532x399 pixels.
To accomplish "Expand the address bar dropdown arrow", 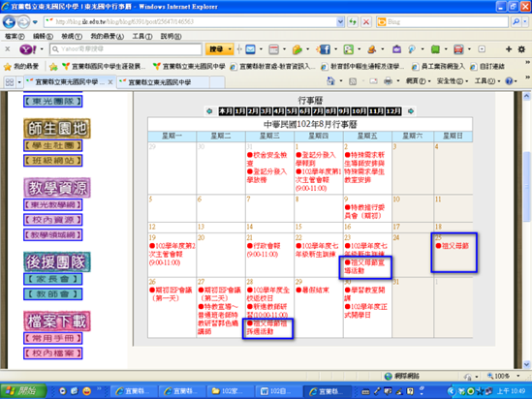I will click(x=340, y=22).
